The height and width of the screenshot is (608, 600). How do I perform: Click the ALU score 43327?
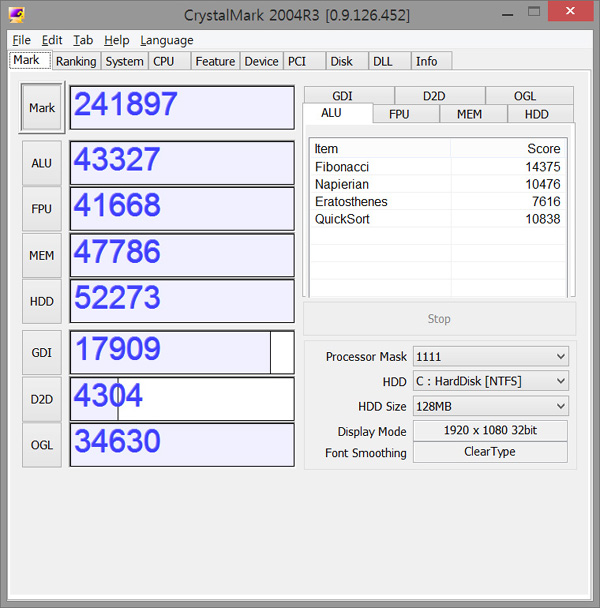point(182,163)
